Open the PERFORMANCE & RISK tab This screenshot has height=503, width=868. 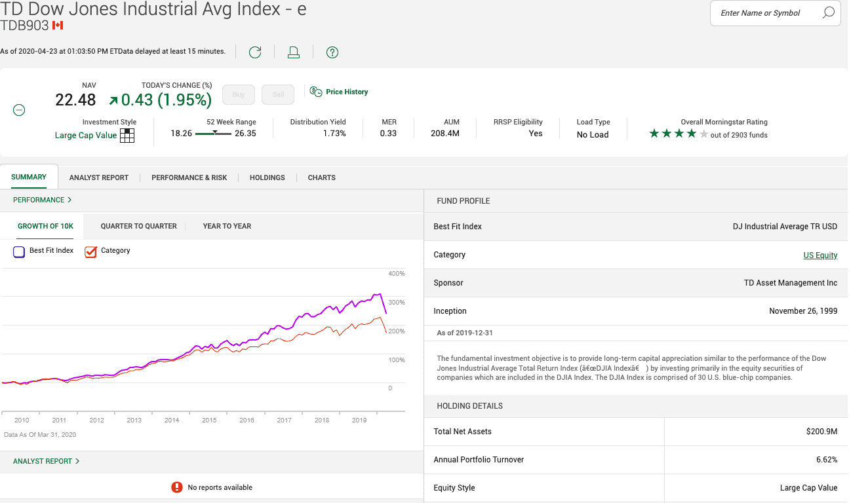[189, 177]
